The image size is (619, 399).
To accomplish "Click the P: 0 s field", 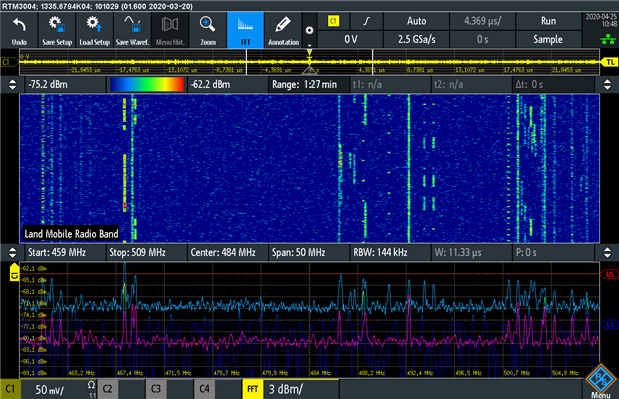I will coord(553,253).
